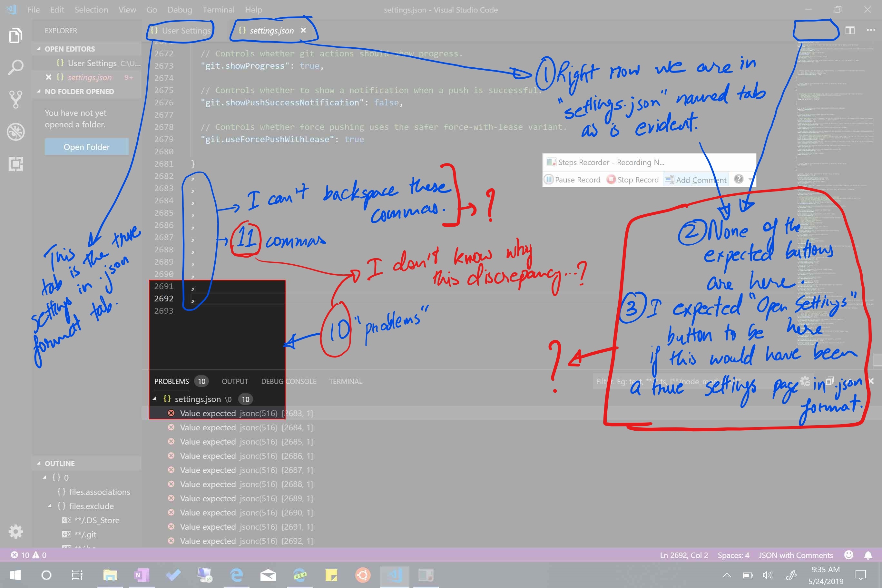
Task: Open the Debug view icon
Action: point(15,132)
